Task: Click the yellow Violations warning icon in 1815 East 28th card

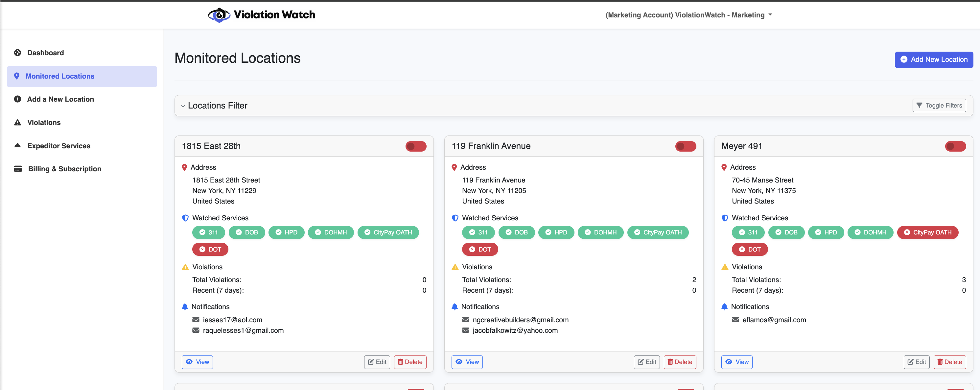Action: [185, 267]
